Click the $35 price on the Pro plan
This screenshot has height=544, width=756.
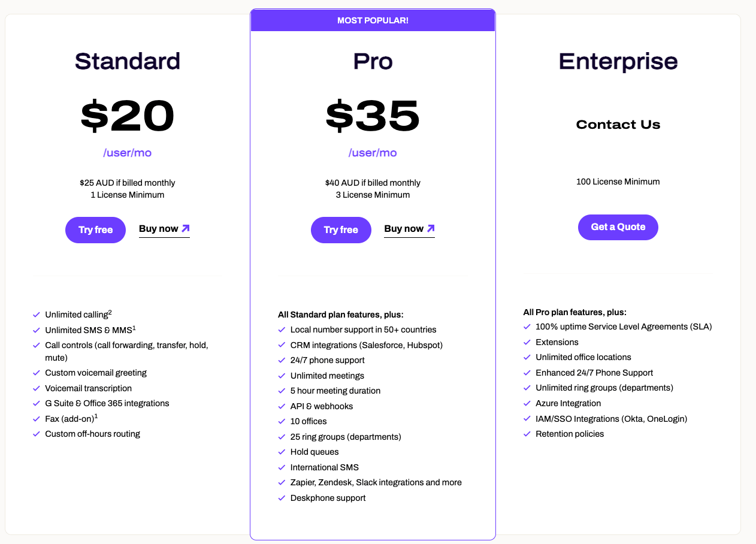(x=373, y=117)
